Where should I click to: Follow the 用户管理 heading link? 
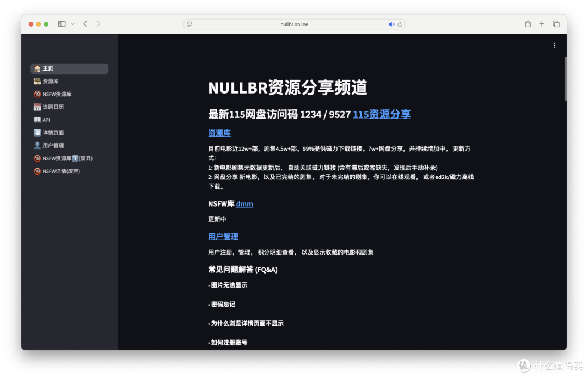click(223, 237)
